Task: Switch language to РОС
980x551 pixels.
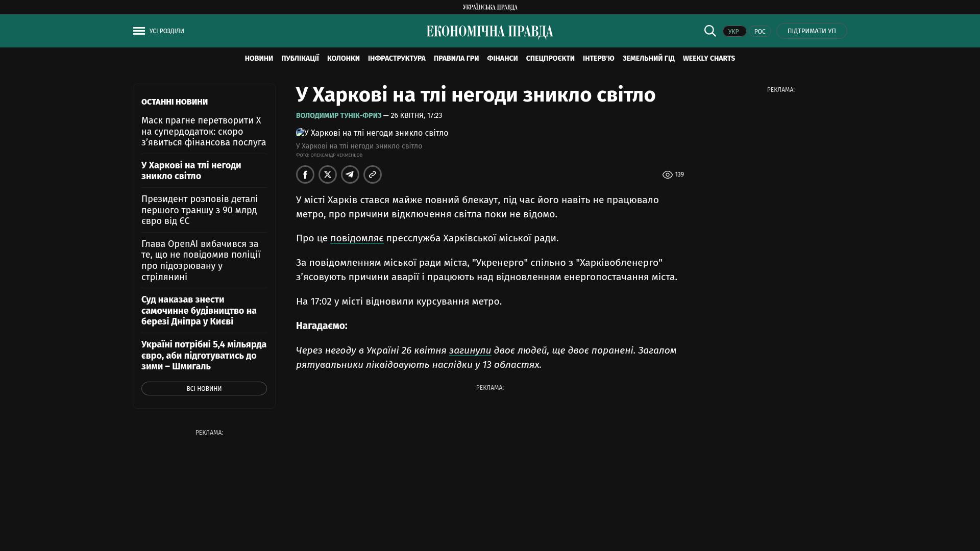Action: [x=759, y=32]
